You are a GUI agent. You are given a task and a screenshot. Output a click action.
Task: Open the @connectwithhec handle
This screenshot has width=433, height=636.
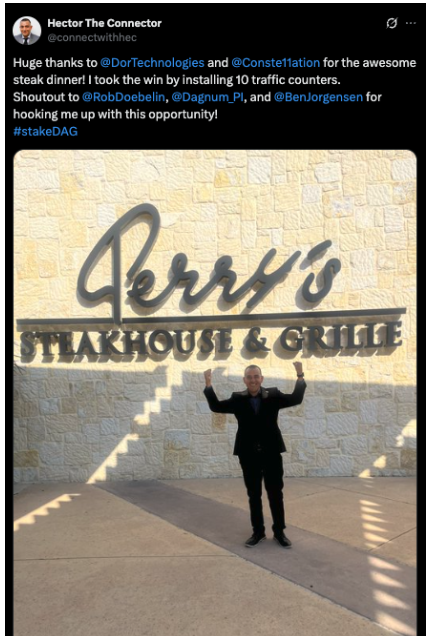pos(92,37)
